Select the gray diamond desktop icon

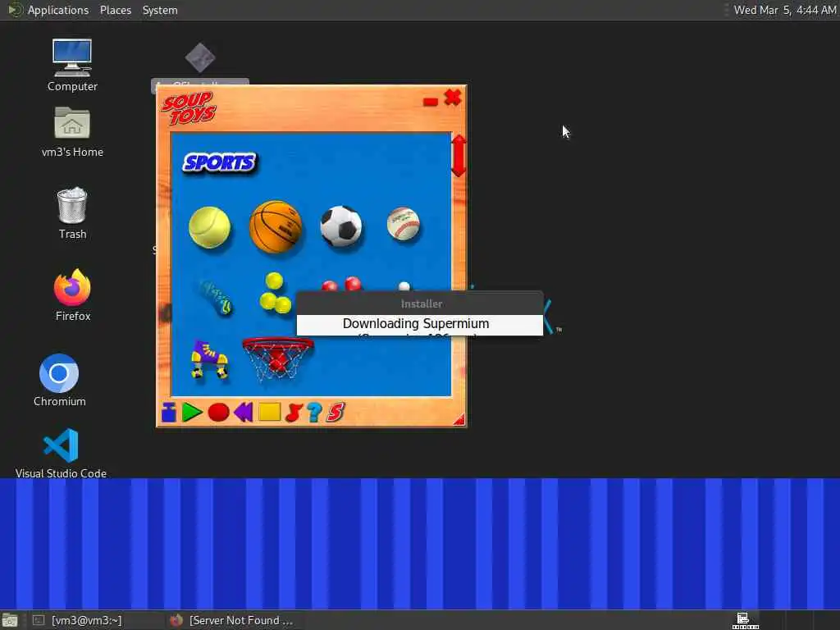pos(200,58)
